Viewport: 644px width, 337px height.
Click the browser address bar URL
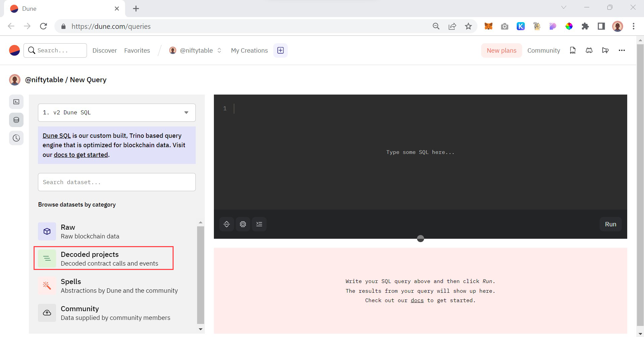[111, 26]
